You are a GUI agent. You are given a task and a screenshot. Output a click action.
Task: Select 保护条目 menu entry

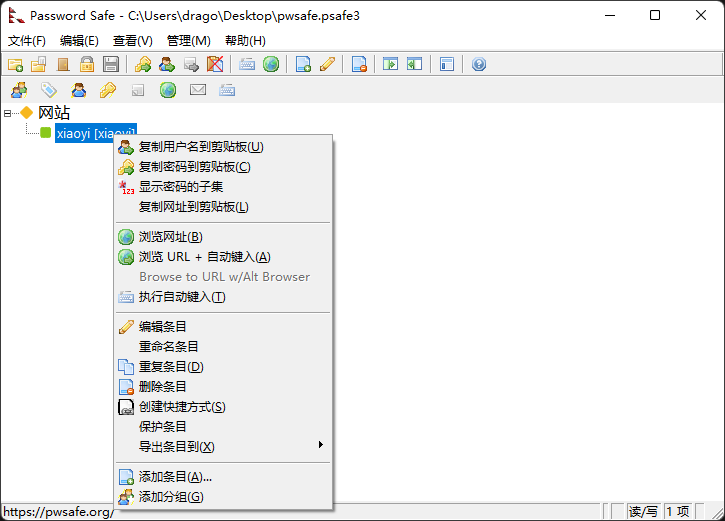coord(223,427)
